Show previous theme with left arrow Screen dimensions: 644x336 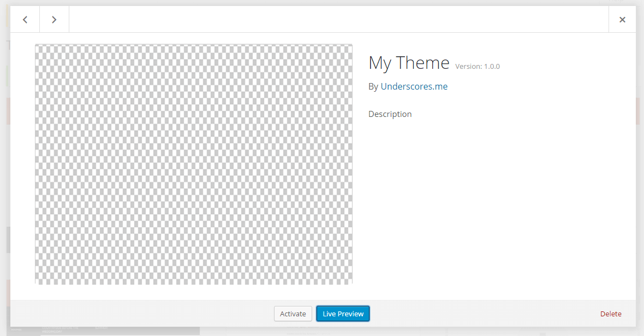click(25, 19)
